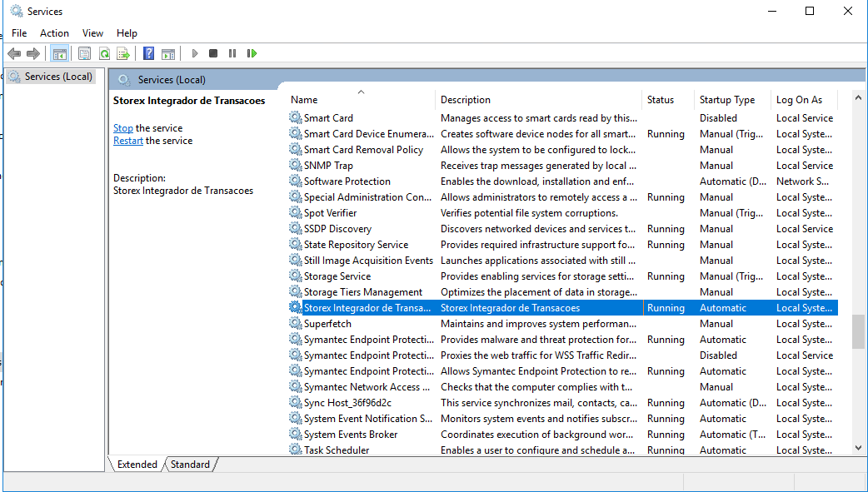Select Smart Card Device Enumera... service
The width and height of the screenshot is (868, 492).
[x=562, y=133]
